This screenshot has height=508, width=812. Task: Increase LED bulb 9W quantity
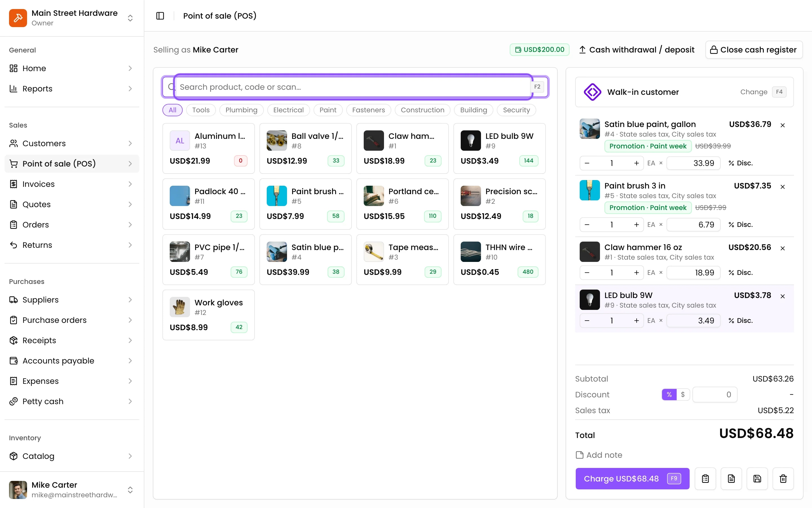(x=636, y=321)
